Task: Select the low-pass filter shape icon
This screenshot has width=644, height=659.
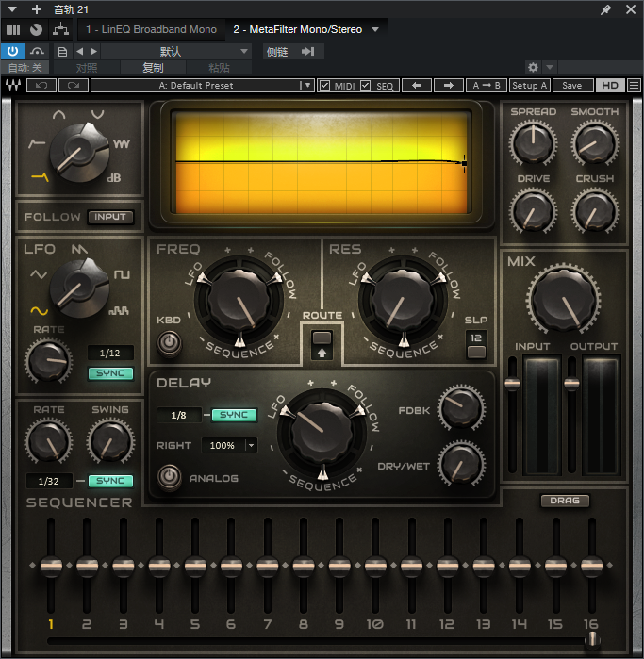Action: click(x=41, y=177)
